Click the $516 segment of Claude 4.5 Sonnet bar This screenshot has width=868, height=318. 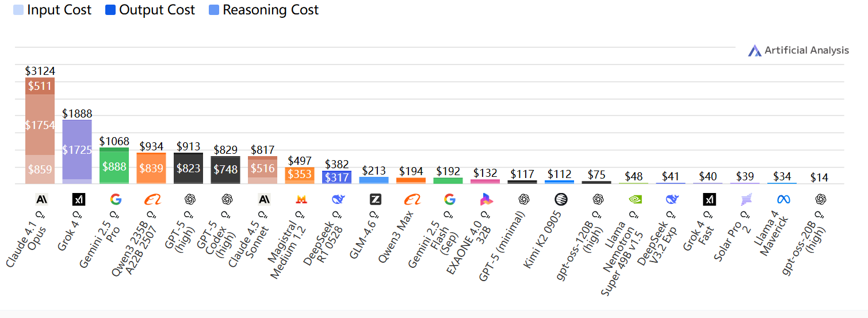coord(262,168)
